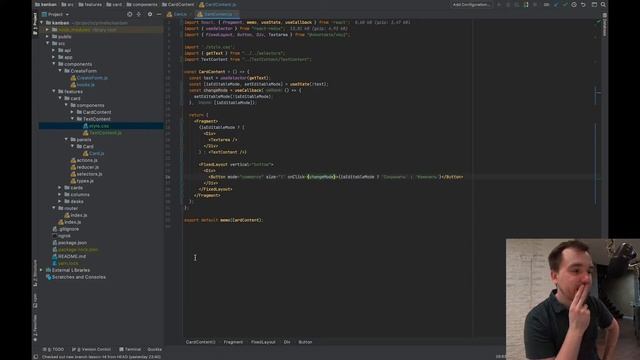This screenshot has height=360, width=640.
Task: Expand the CardContent folder in tree
Action: (x=72, y=112)
